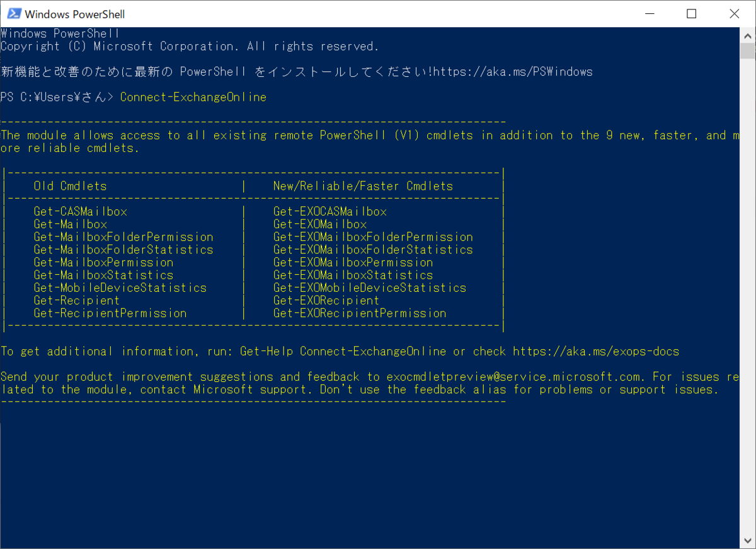Select the Get-MailboxFolderPermission entry
The image size is (756, 549).
tap(123, 237)
